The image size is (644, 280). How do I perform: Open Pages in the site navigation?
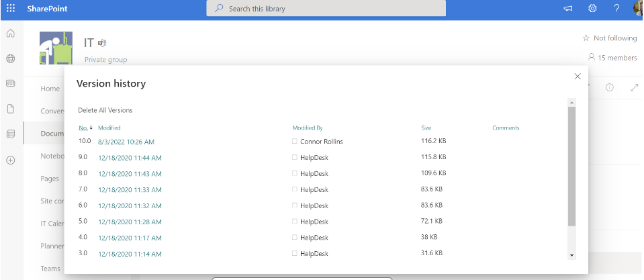pos(51,179)
